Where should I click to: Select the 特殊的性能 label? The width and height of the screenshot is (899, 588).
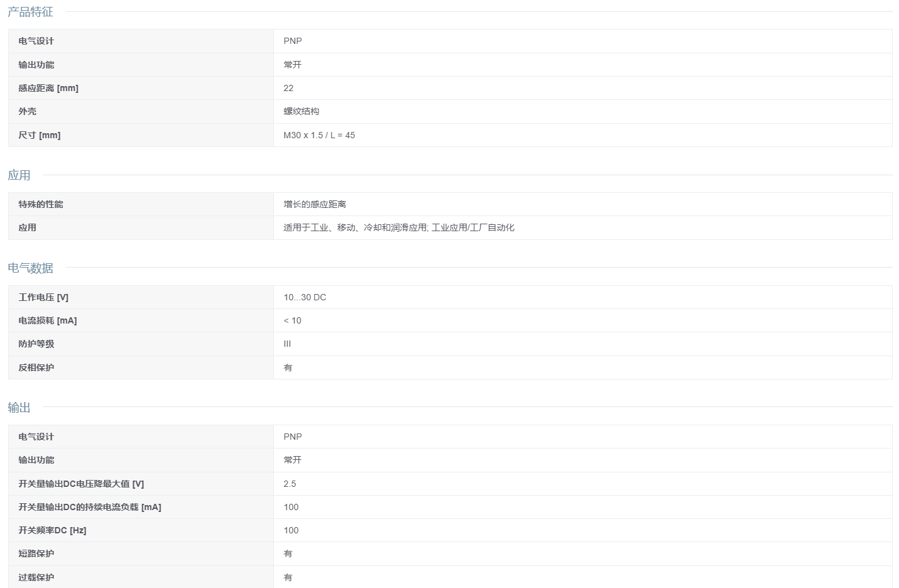click(x=41, y=204)
